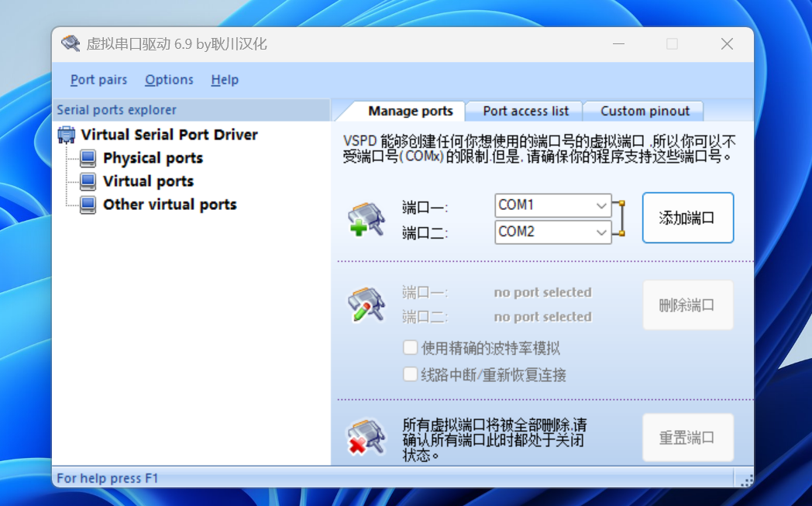Click the Virtual Serial Port Driver root icon

click(x=67, y=135)
